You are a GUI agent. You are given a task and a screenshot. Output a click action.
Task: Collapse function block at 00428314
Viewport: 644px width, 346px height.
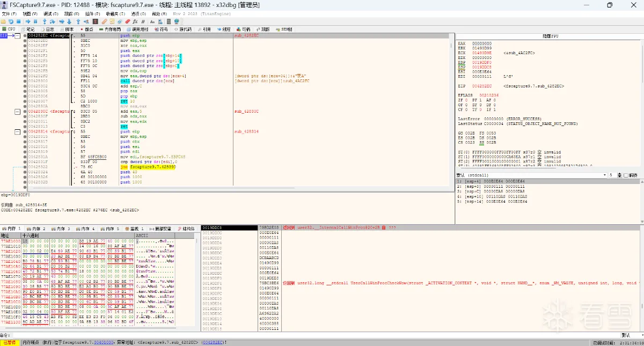[18, 131]
